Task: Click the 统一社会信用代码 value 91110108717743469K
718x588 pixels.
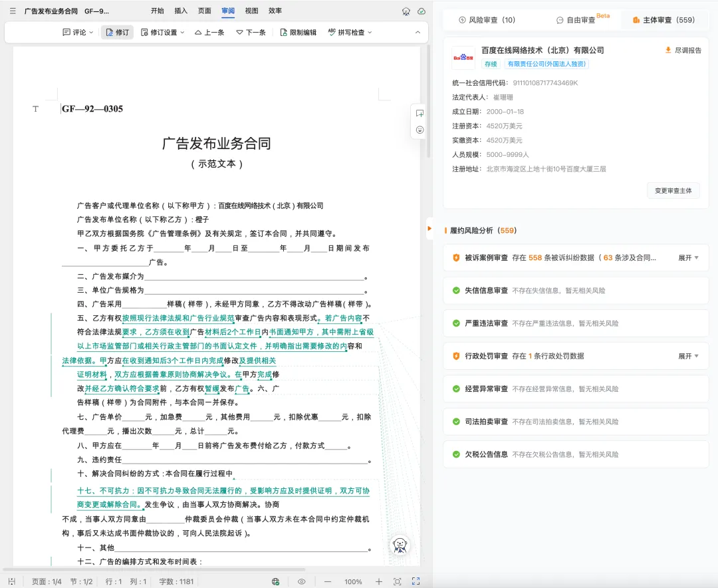Action: (545, 83)
